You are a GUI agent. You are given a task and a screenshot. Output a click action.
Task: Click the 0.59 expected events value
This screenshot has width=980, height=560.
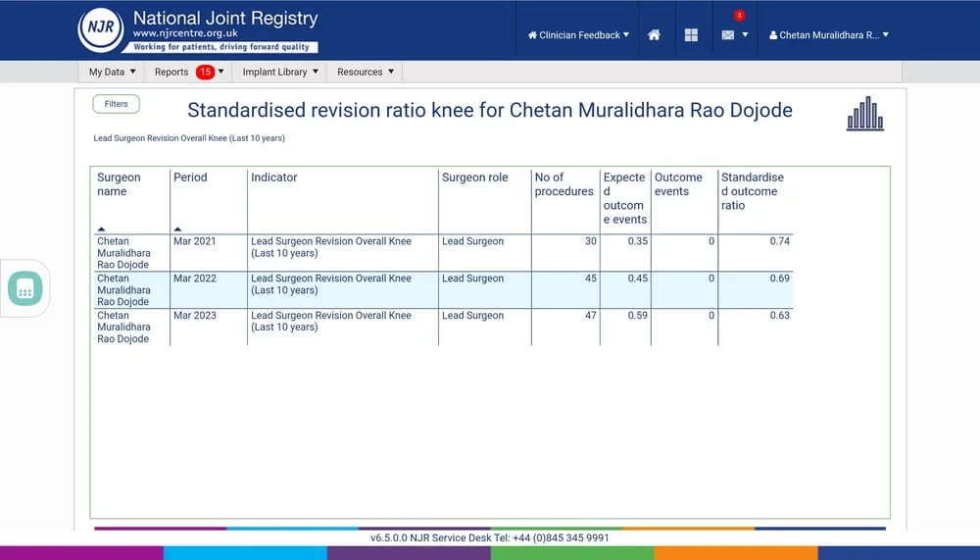click(x=638, y=316)
